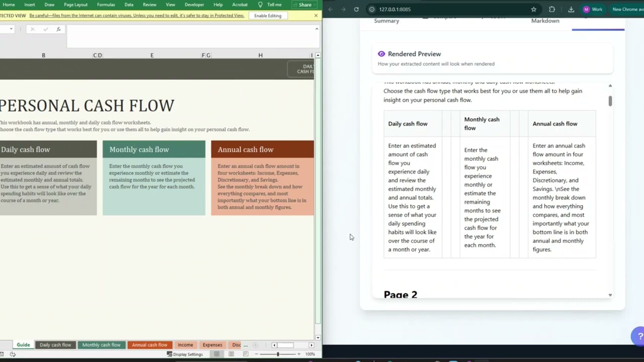Open the Insert ribbon tab in Excel

[x=30, y=5]
